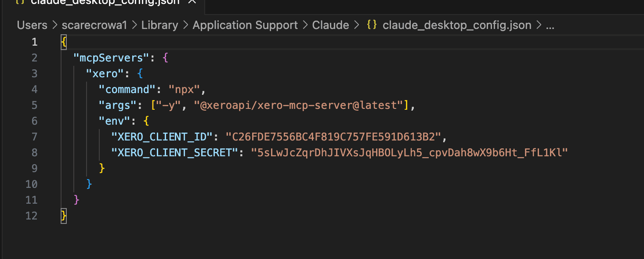Select the Claude folder breadcrumb
The width and height of the screenshot is (644, 259).
pos(330,25)
